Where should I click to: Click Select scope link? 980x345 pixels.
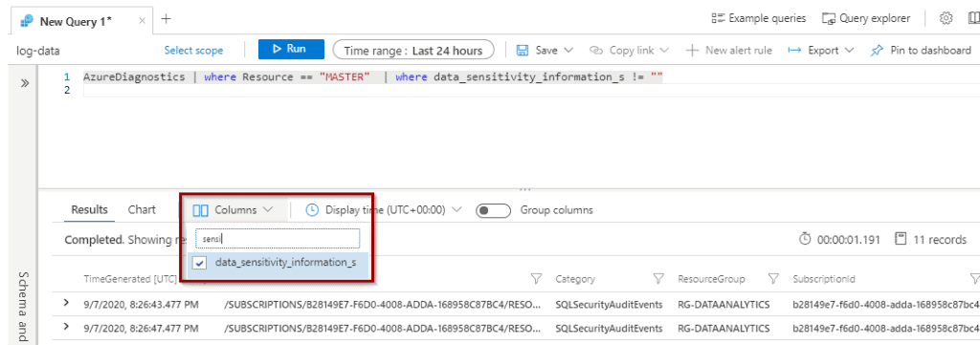(193, 51)
